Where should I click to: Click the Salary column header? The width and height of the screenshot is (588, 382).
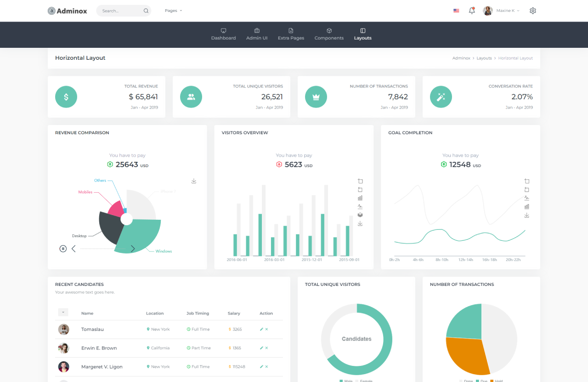coord(234,314)
